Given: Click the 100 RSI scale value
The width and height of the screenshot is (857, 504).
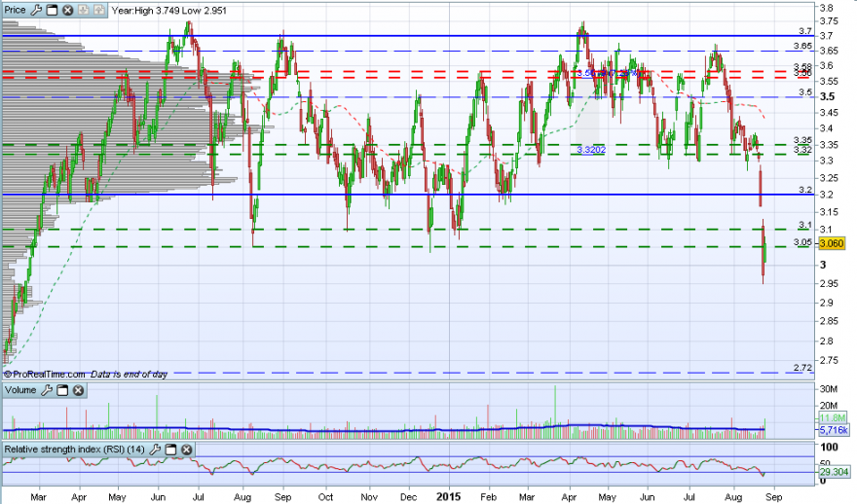Looking at the screenshot, I should point(829,448).
